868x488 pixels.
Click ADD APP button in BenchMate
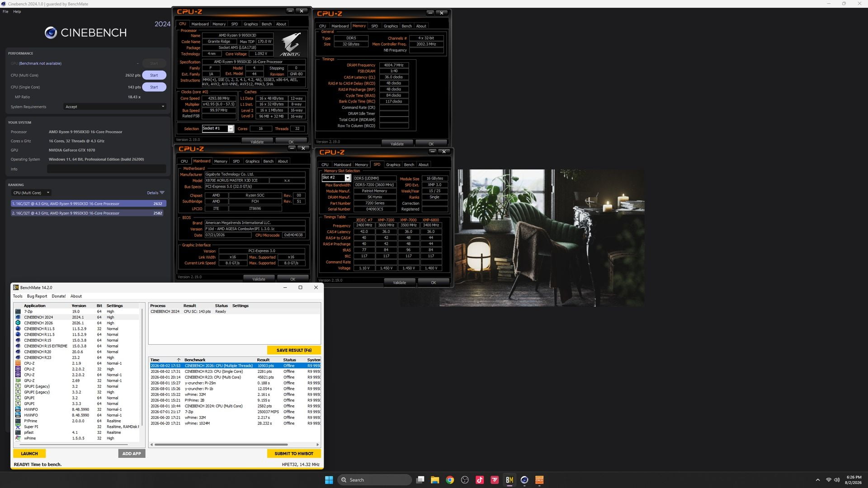click(132, 453)
